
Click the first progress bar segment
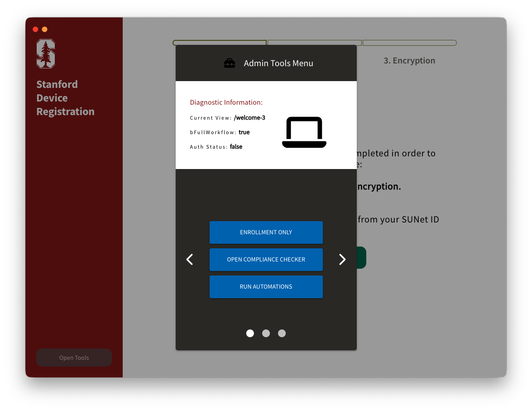pyautogui.click(x=219, y=42)
